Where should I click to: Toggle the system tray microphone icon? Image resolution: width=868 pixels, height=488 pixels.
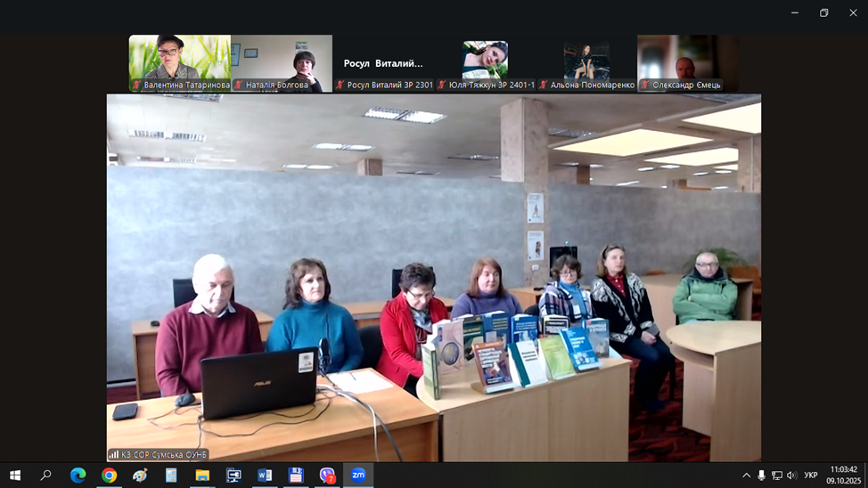[761, 476]
